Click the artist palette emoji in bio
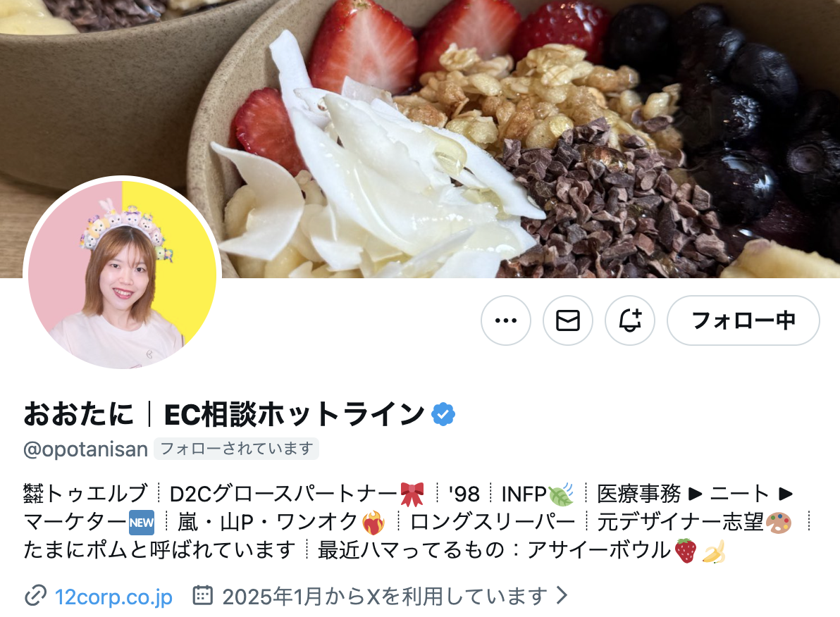 point(779,522)
